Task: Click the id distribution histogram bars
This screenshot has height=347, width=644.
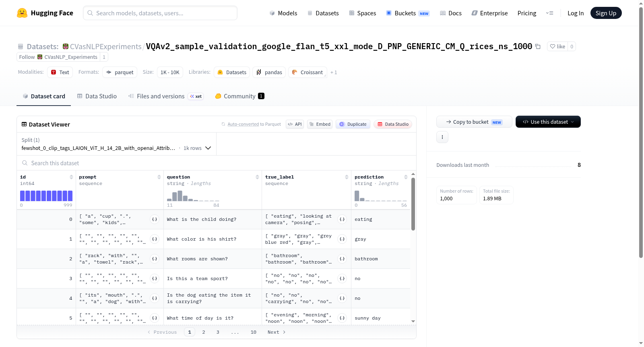Action: click(46, 196)
